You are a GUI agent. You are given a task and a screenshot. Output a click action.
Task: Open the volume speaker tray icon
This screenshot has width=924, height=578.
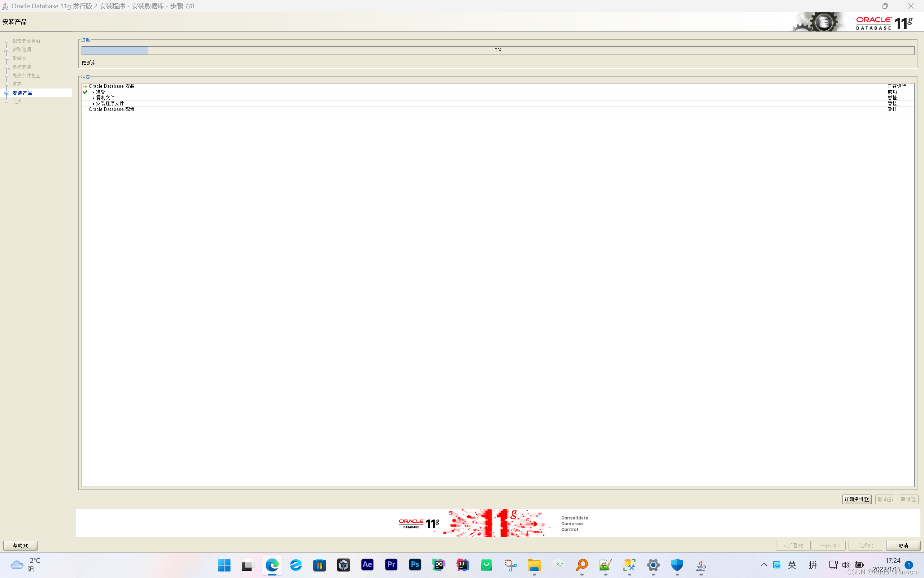pos(846,565)
